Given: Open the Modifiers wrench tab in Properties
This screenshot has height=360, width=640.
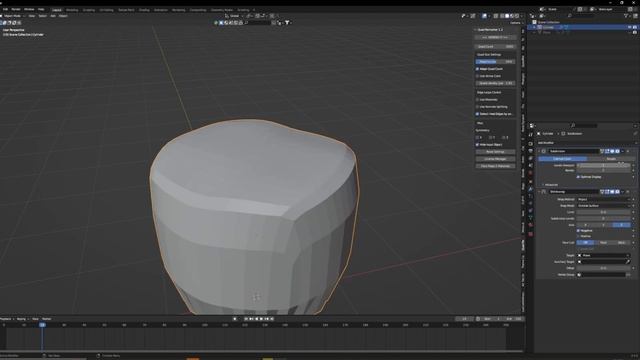Looking at the screenshot, I should 531,189.
